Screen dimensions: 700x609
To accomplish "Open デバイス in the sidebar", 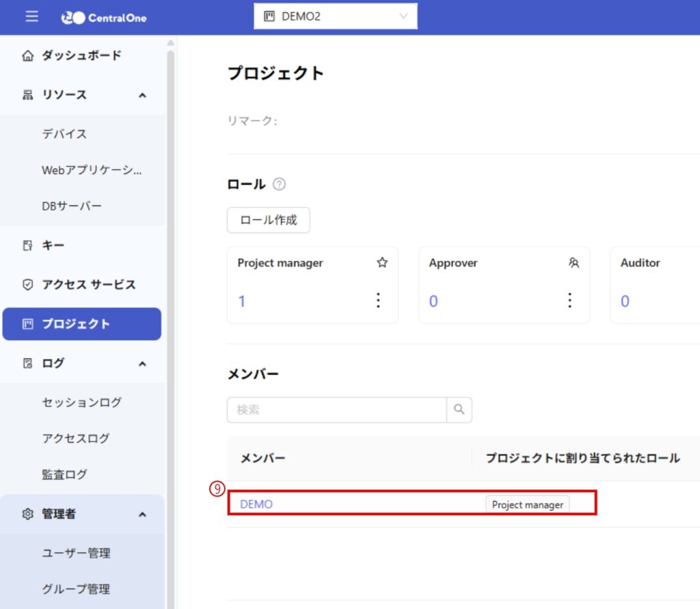I will point(64,134).
